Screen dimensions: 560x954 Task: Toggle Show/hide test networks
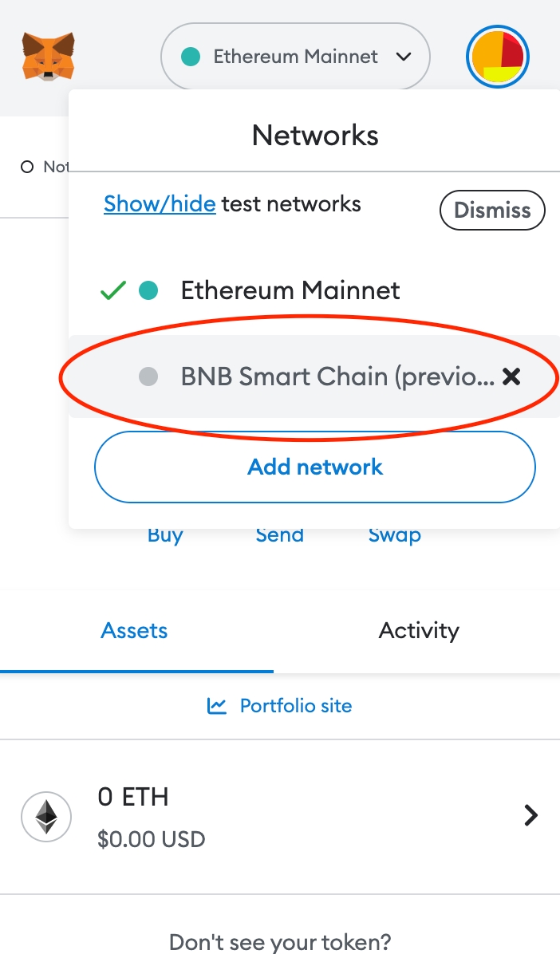click(160, 204)
